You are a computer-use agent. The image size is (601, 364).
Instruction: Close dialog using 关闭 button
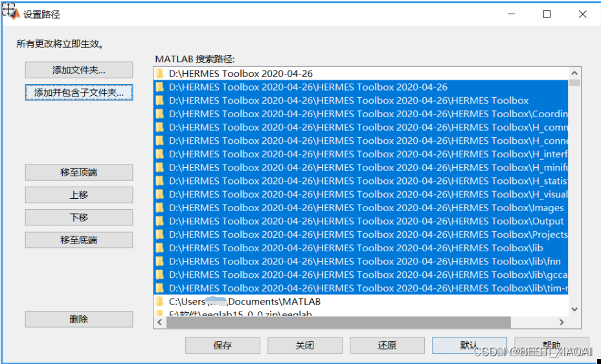pos(305,345)
